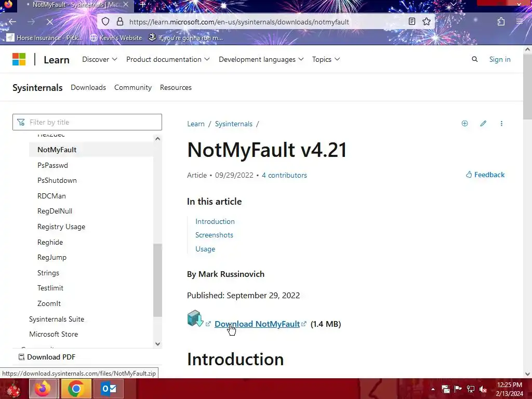The height and width of the screenshot is (399, 532).
Task: Select ZoomIt in the sidebar
Action: 49,303
